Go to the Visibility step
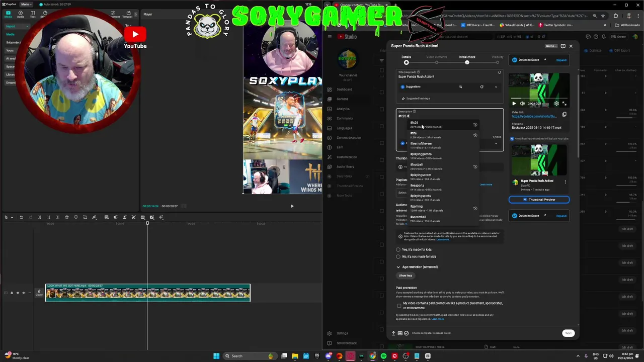The image size is (644, 362). pyautogui.click(x=497, y=59)
